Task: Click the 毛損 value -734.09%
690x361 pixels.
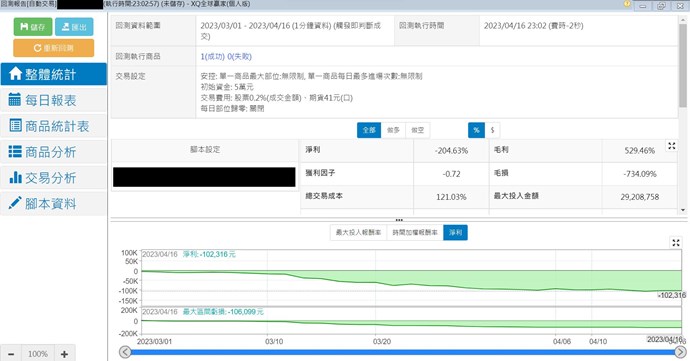Action: click(639, 174)
